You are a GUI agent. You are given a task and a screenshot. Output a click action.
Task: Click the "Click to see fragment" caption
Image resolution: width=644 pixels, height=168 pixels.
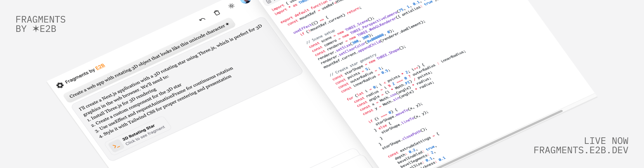click(x=145, y=135)
